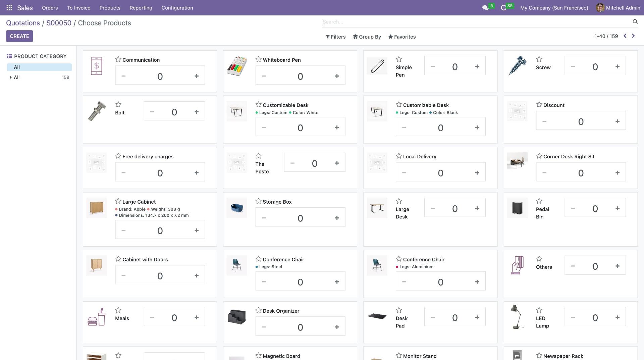
Task: Increase Bolt quantity with the plus stepper
Action: coord(197,111)
